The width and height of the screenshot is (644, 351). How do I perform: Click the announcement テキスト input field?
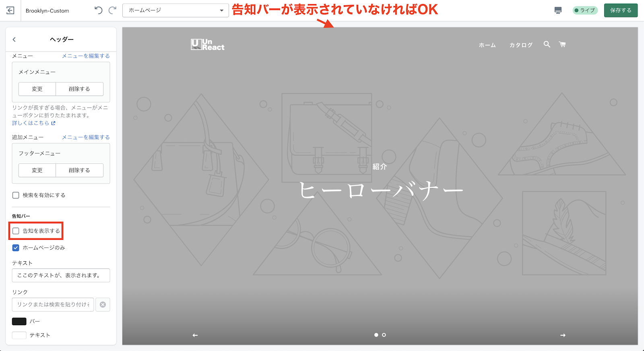pos(61,275)
